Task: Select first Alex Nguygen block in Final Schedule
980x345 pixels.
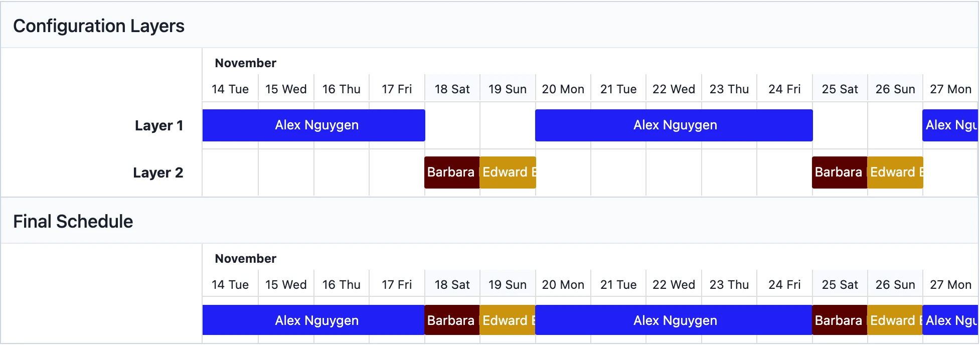Action: [313, 320]
